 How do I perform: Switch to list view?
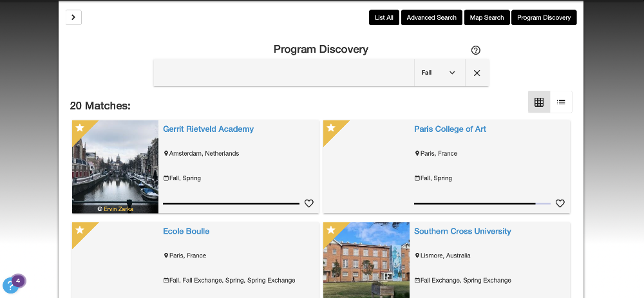(x=561, y=102)
